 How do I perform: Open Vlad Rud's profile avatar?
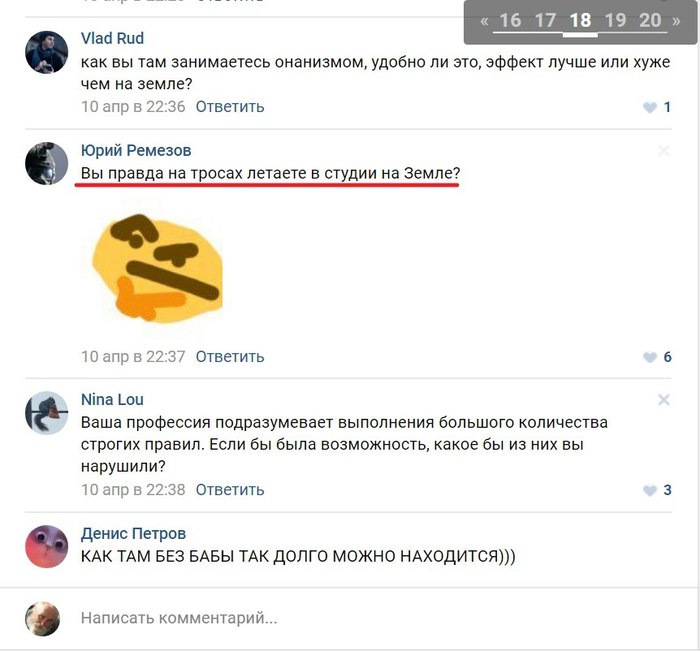coord(46,52)
